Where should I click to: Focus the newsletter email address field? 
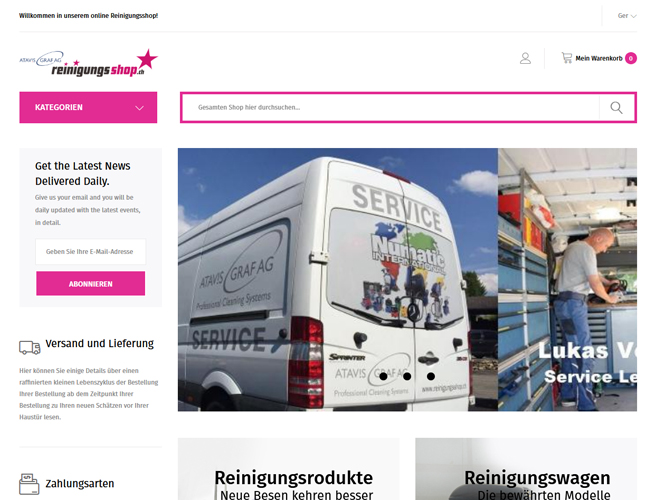pos(91,251)
